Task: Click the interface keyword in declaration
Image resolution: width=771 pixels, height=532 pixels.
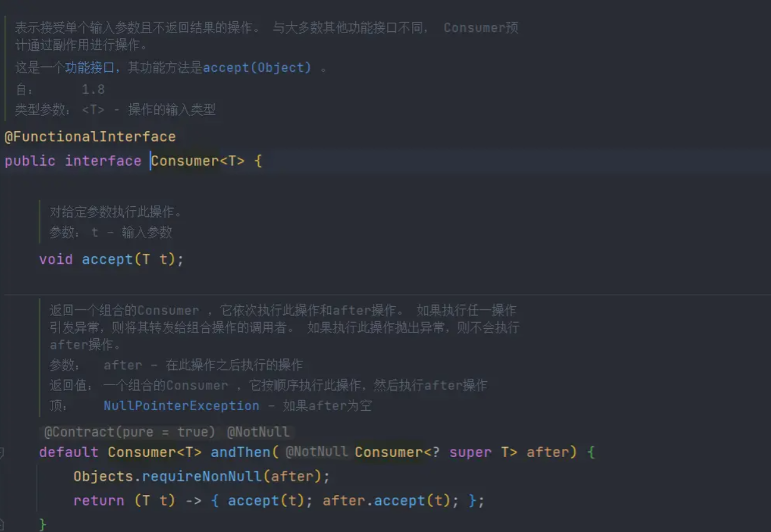Action: pos(103,161)
